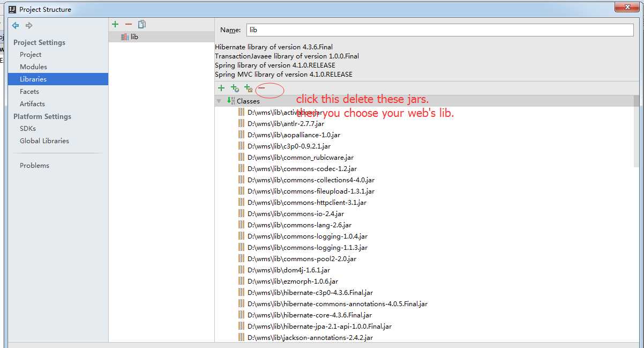Click the IntelliJ icon in the title bar
The width and height of the screenshot is (644, 348).
click(12, 9)
